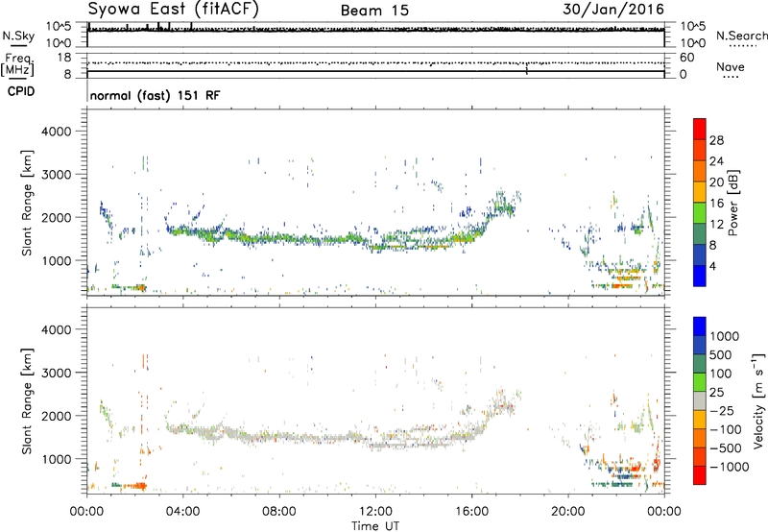Viewport: 768px width, 532px height.
Task: Click the '04:00' time axis tick label
Action: tap(182, 512)
